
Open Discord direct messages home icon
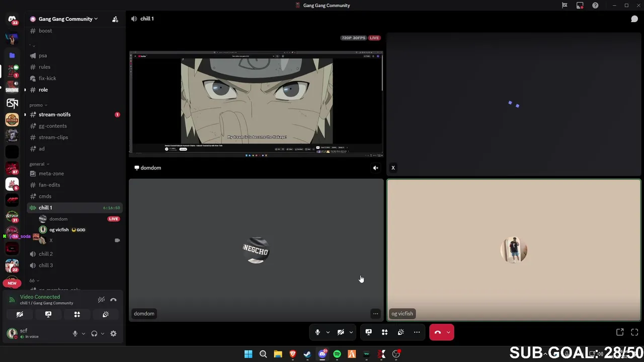click(12, 19)
